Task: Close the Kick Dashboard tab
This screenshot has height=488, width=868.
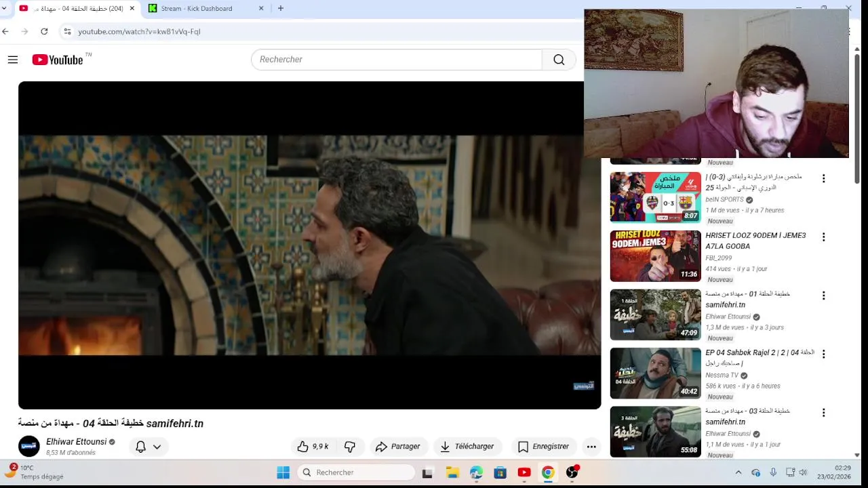Action: [x=261, y=8]
